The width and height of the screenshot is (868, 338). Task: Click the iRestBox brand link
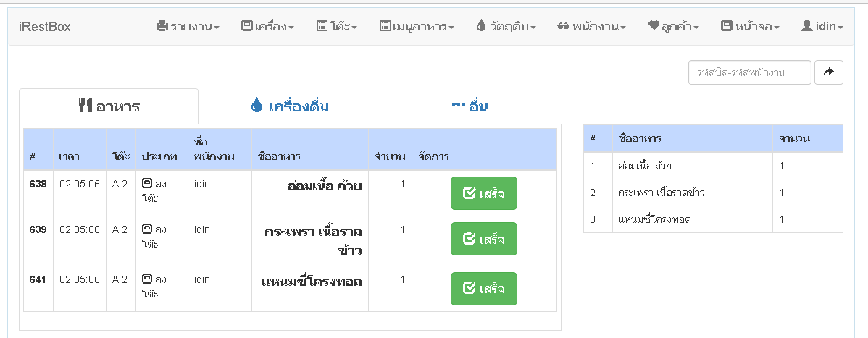(45, 27)
